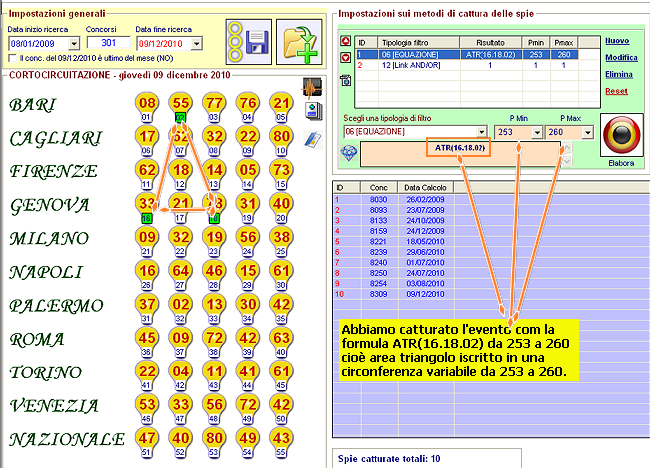Select result row 8309 dated 09/12/2010

[491, 294]
